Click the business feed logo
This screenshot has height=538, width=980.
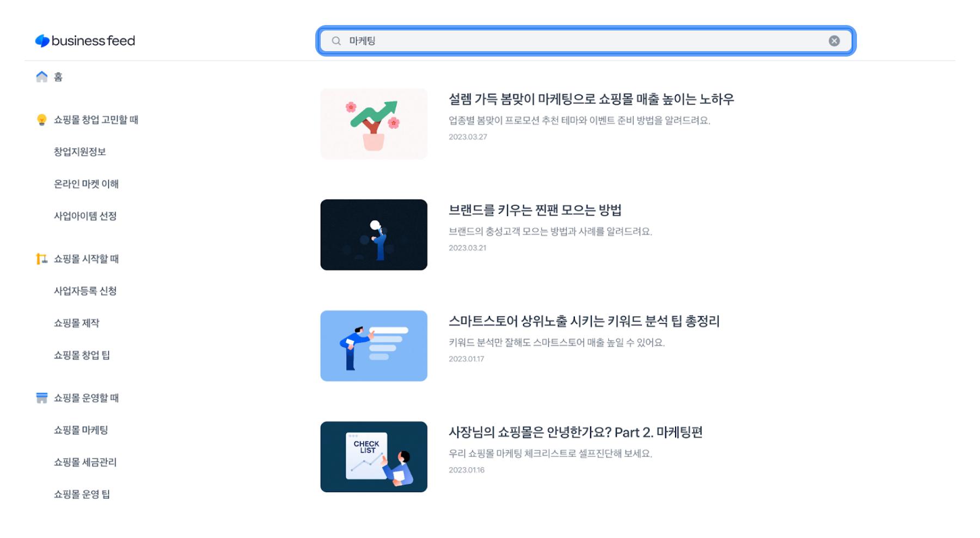[85, 41]
